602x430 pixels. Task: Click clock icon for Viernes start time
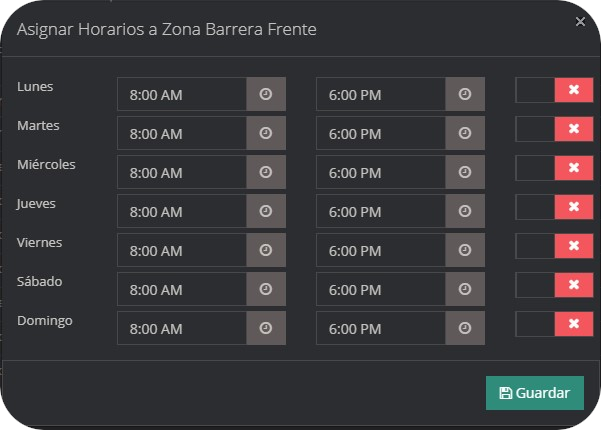pos(266,250)
